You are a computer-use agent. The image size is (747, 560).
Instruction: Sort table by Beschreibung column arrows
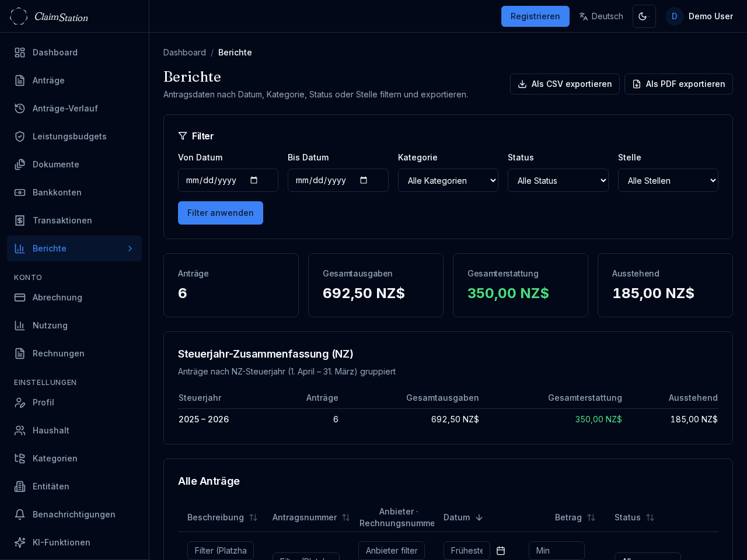pos(253,517)
